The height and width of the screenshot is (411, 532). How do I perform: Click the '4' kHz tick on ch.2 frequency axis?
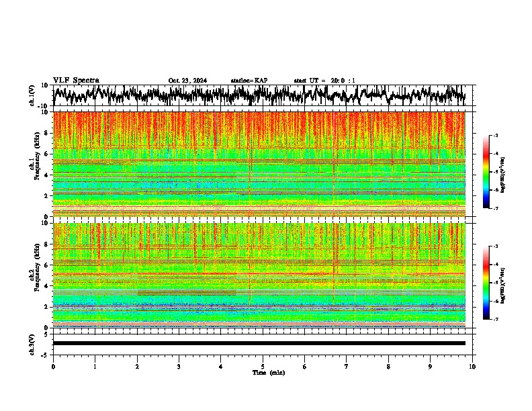coord(46,286)
